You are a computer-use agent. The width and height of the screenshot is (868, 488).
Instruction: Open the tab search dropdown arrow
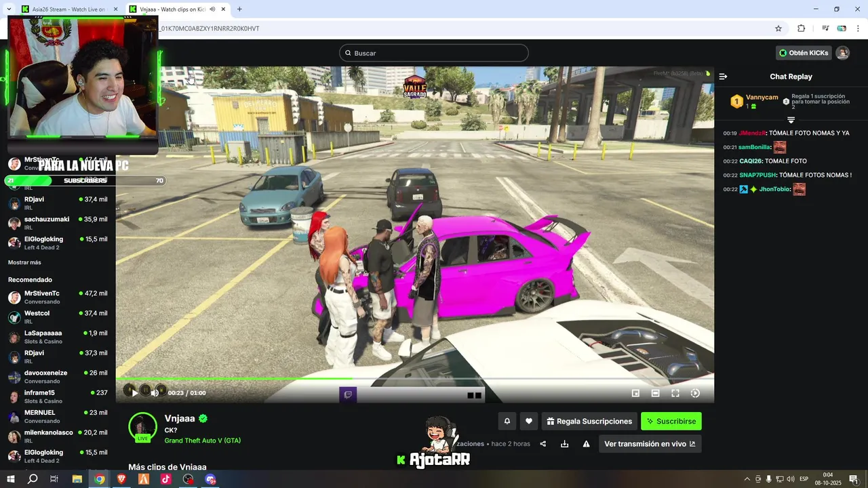[x=8, y=9]
